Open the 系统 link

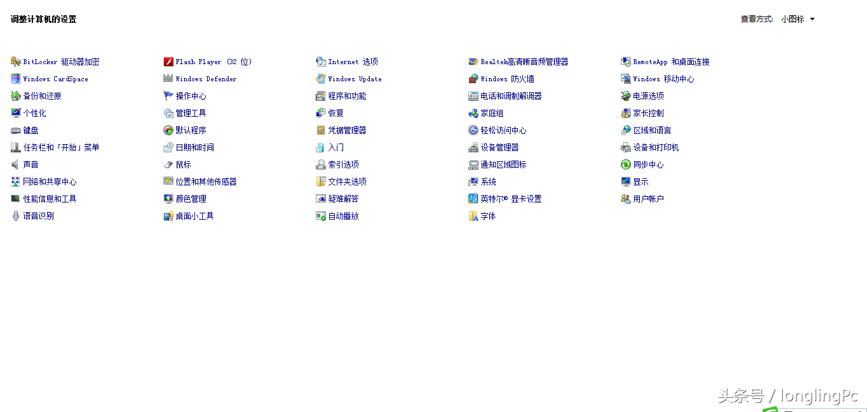pyautogui.click(x=488, y=182)
